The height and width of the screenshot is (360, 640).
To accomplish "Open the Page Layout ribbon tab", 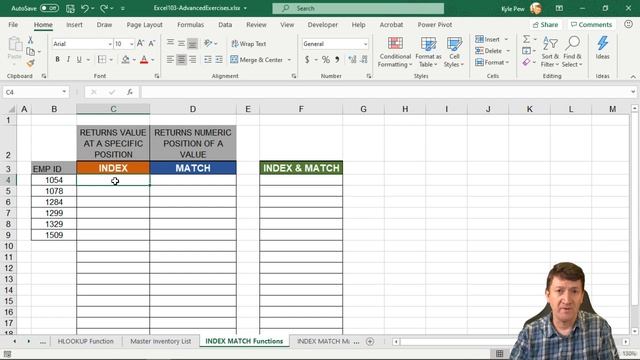I will click(144, 25).
